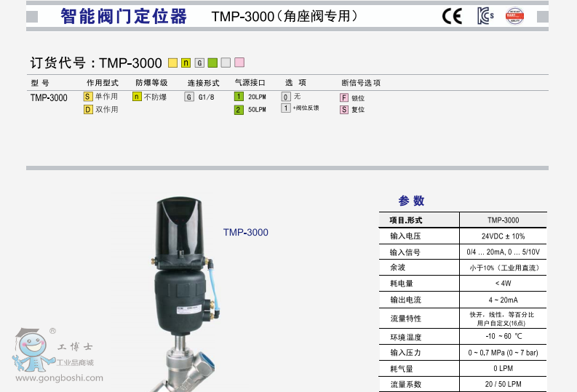Click the 0 LPM value
This screenshot has width=577, height=392.
503,369
